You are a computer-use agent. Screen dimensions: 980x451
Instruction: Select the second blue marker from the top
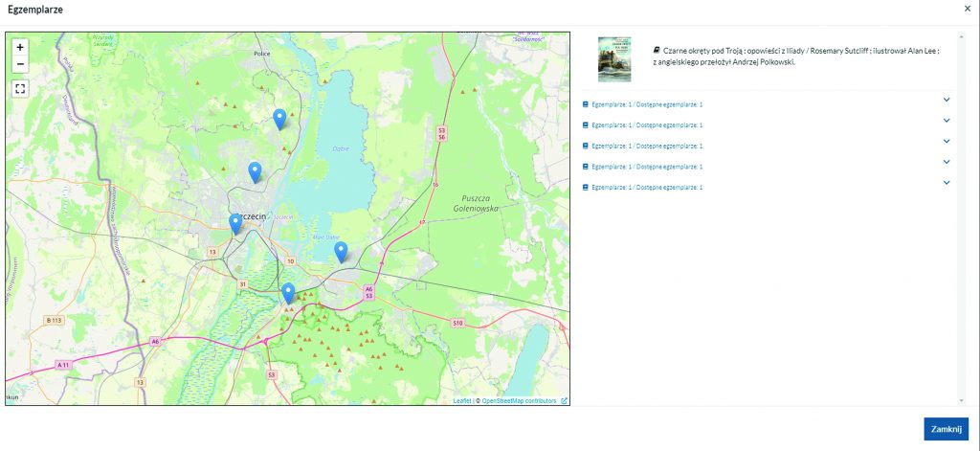pos(255,171)
